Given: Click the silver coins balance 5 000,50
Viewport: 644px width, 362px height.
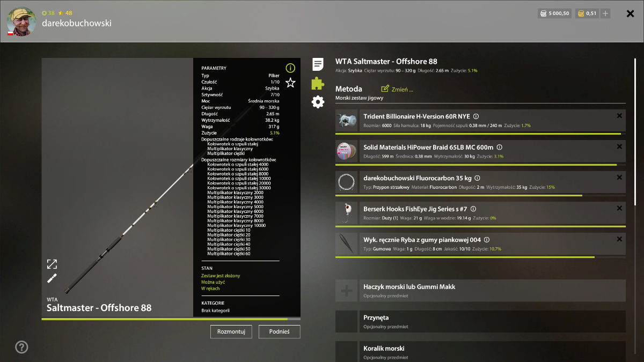Looking at the screenshot, I should click(x=554, y=13).
